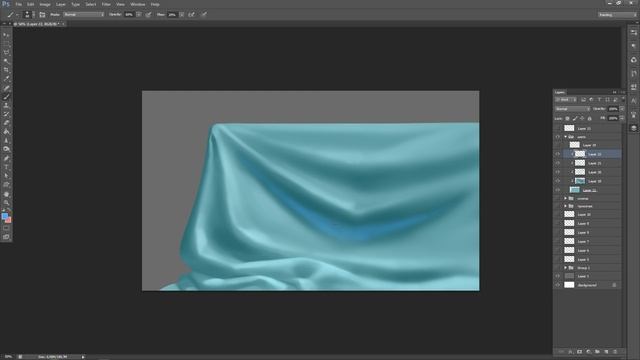640x360 pixels.
Task: Open the Edit menu
Action: click(x=31, y=4)
